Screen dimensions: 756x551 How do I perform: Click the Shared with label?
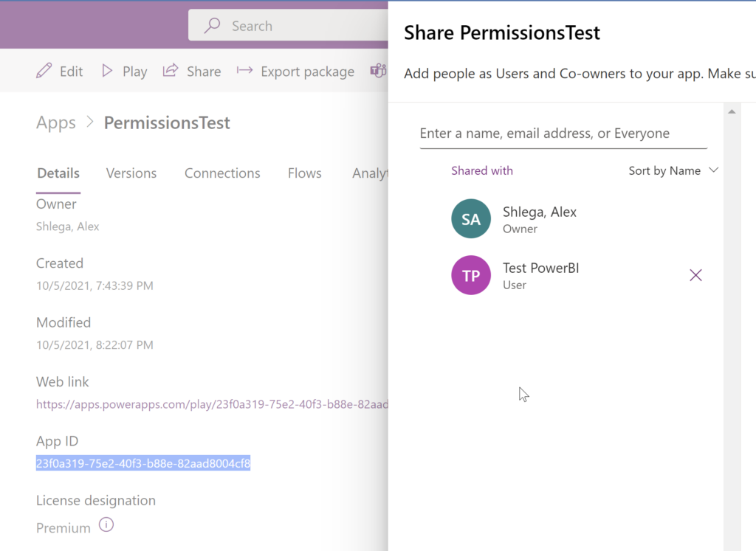[482, 170]
